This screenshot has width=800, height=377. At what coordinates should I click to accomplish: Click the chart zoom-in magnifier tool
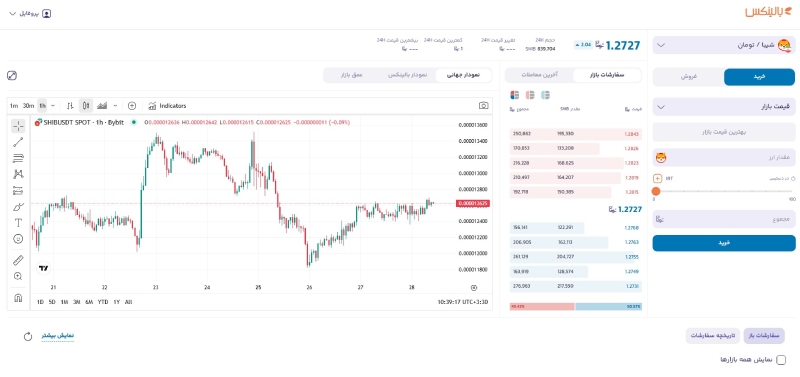click(18, 277)
